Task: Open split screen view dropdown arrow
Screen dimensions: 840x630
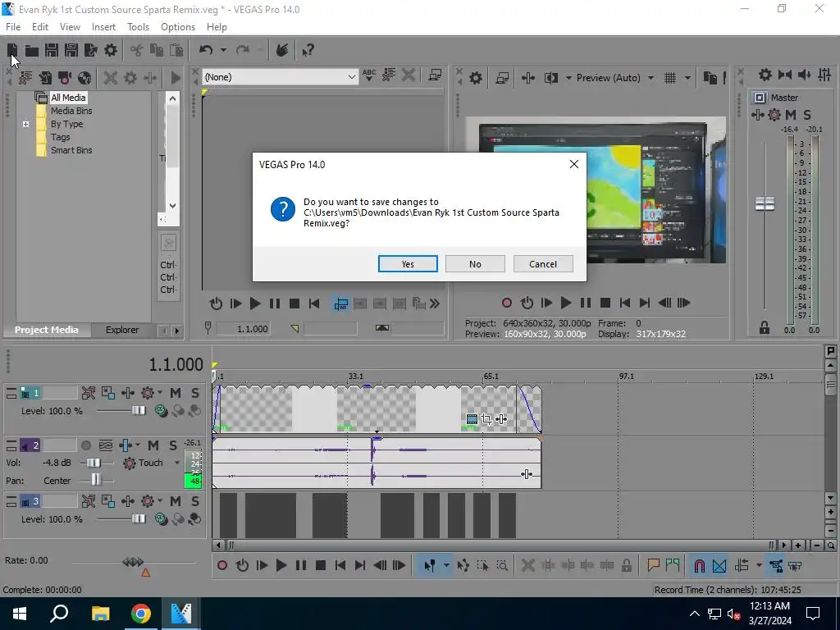Action: coord(568,78)
